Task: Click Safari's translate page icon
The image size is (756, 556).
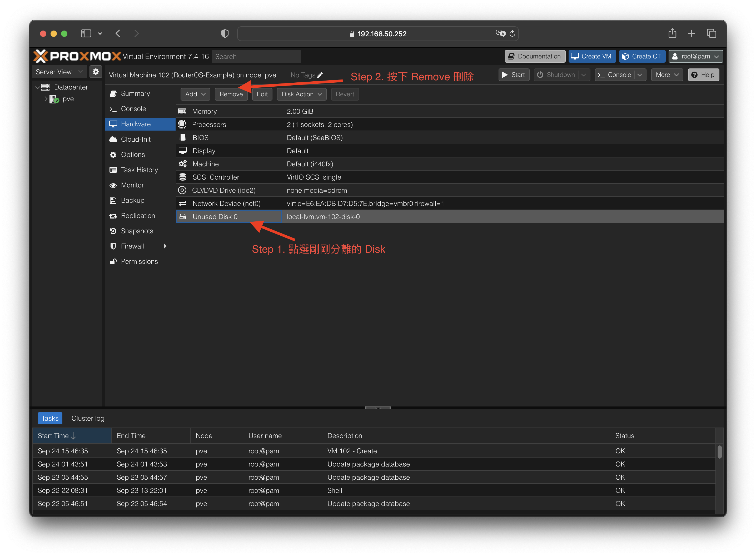Action: [x=500, y=33]
